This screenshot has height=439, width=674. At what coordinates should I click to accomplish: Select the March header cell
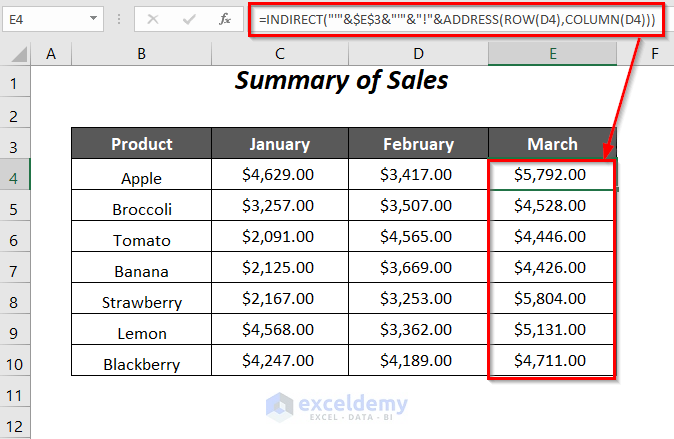point(552,144)
